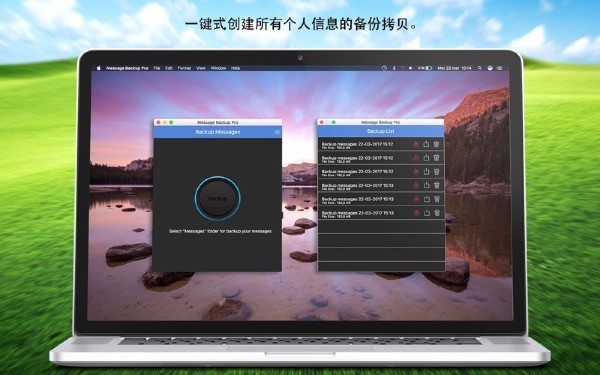This screenshot has width=600, height=375.
Task: Click the trash icon on the third backup row
Action: (x=437, y=171)
